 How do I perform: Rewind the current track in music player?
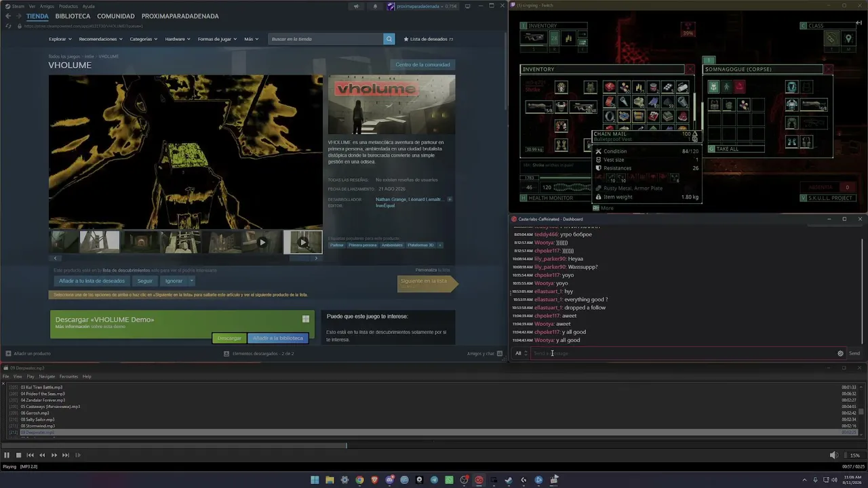tap(42, 455)
